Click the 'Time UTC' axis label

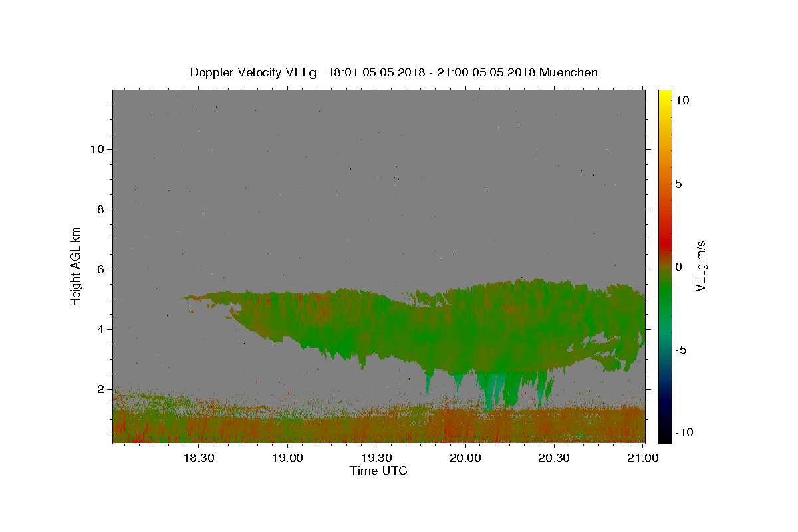coord(378,471)
